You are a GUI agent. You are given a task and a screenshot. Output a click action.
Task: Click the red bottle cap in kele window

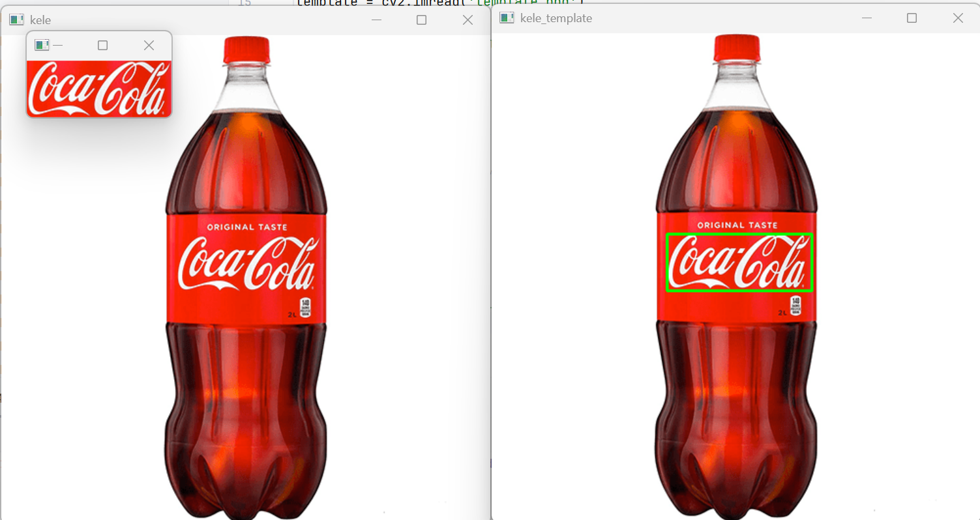[x=246, y=50]
